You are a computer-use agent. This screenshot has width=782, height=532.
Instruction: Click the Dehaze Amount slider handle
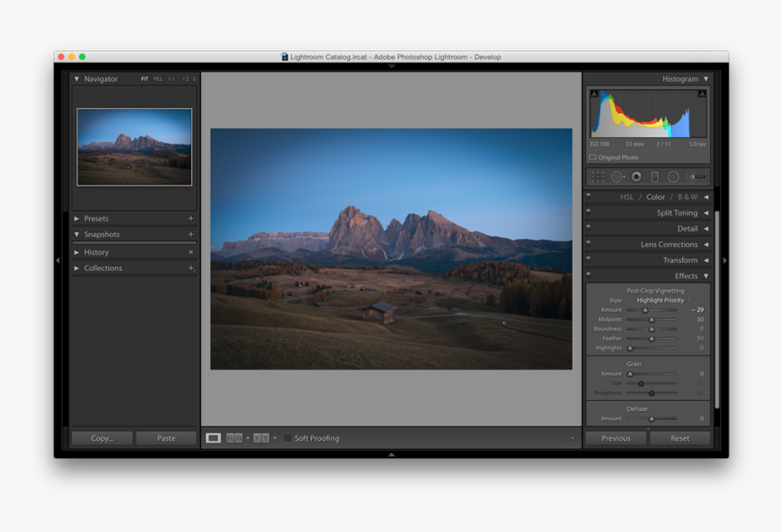click(651, 419)
